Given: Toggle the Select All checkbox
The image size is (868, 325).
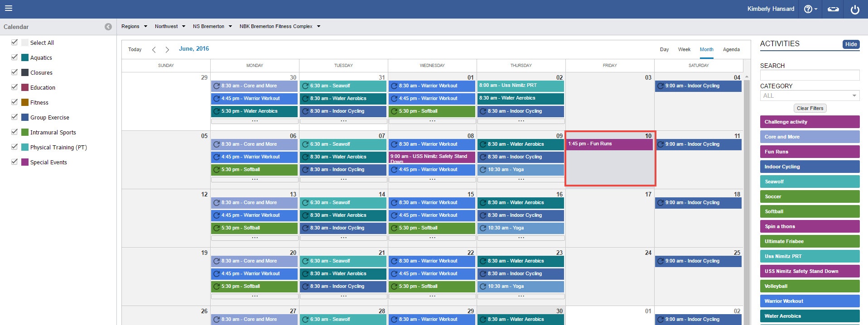Looking at the screenshot, I should 14,43.
